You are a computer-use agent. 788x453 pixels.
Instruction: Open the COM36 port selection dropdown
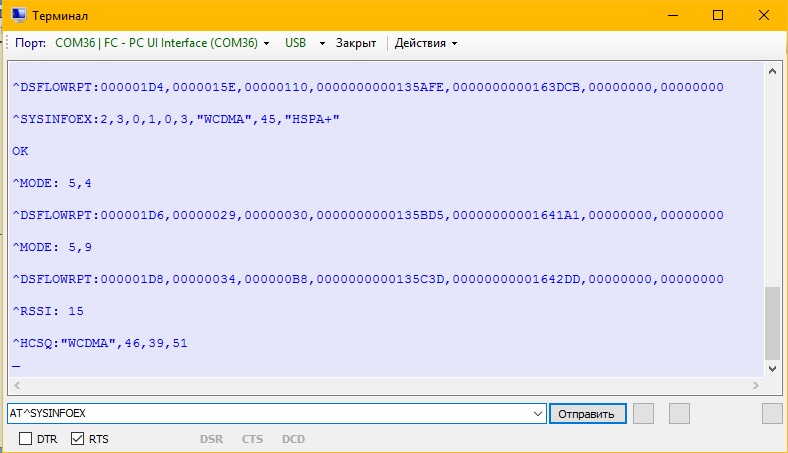pos(162,43)
